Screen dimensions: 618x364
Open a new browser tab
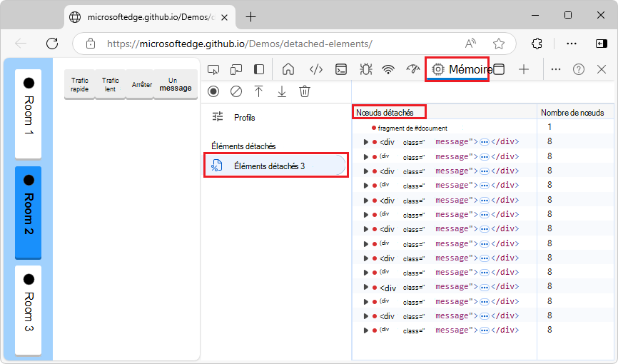(x=250, y=16)
